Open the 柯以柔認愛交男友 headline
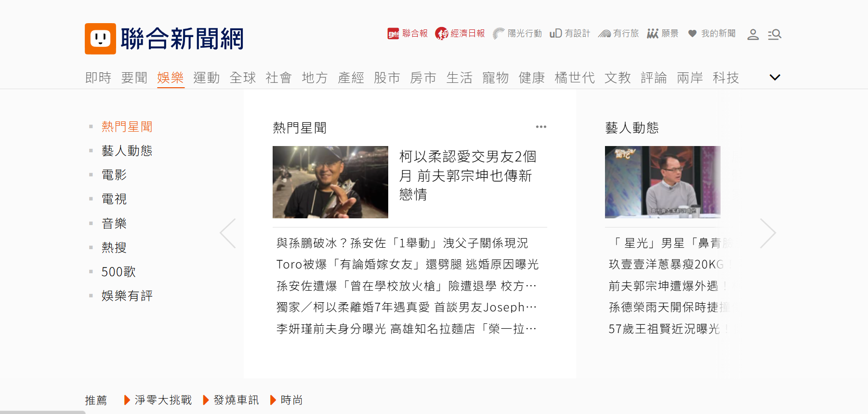 [468, 175]
